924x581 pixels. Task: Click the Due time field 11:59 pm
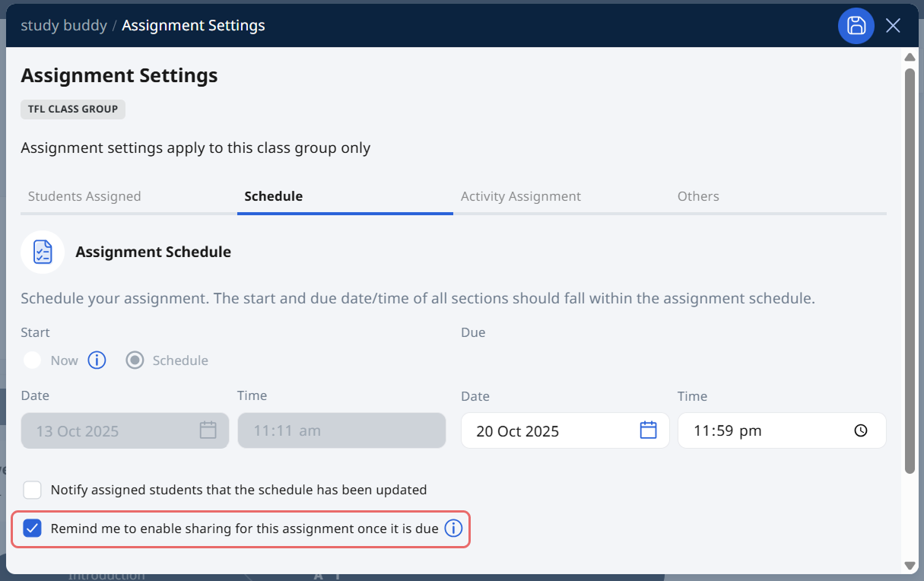(x=760, y=431)
